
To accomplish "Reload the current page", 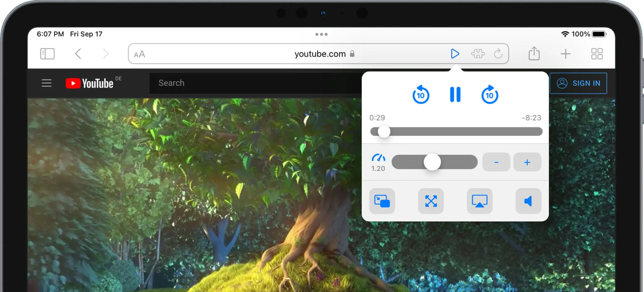I will point(498,54).
